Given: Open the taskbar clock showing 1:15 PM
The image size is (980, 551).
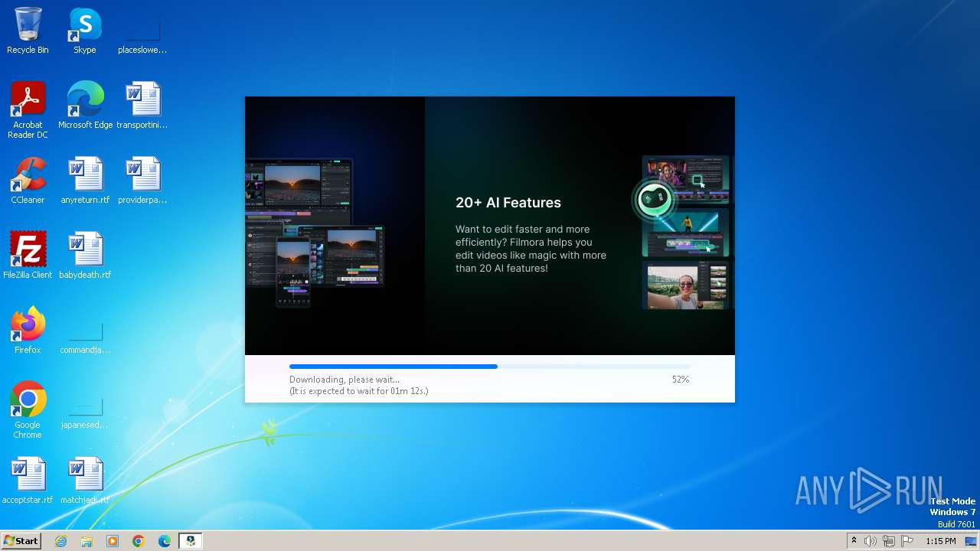Looking at the screenshot, I should tap(940, 541).
